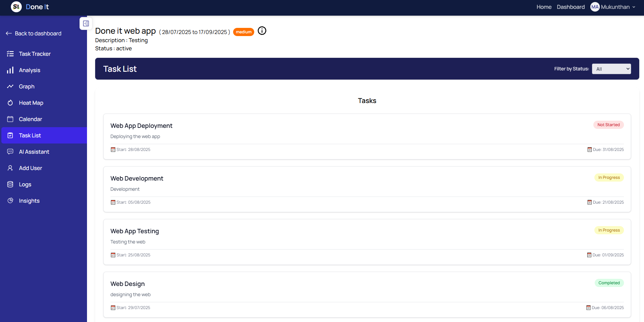The height and width of the screenshot is (322, 644).
Task: Click start calendar icon for Web App Deployment
Action: [113, 150]
